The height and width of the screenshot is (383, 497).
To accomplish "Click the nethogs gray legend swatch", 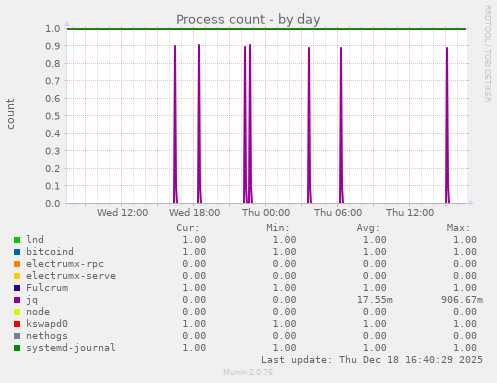I will pos(17,336).
